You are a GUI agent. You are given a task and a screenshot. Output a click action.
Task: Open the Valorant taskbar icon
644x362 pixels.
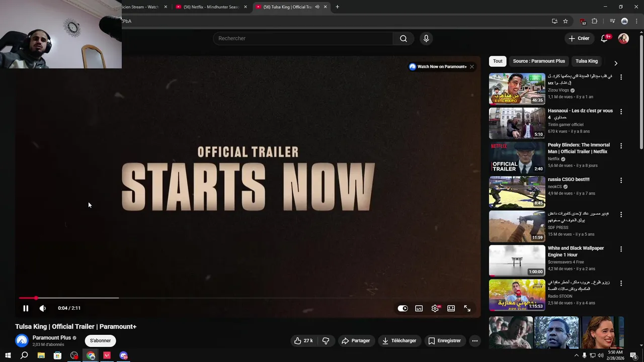[107, 355]
